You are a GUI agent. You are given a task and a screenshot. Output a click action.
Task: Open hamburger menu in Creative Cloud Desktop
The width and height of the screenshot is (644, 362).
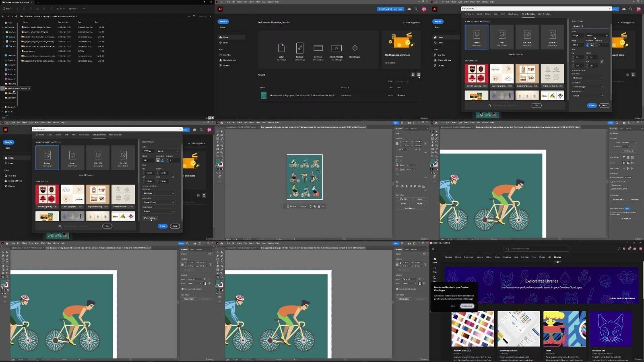coord(433,248)
